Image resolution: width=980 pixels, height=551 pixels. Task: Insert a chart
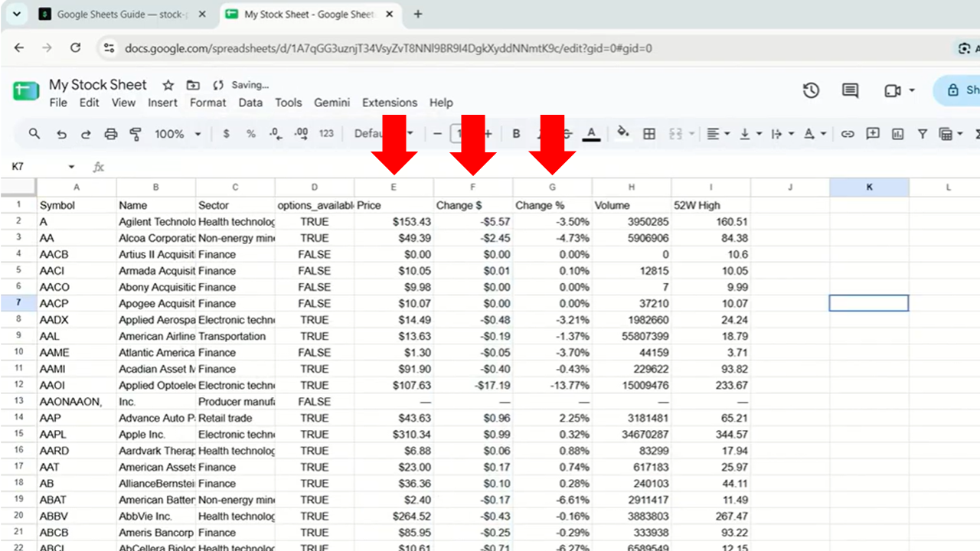pyautogui.click(x=897, y=134)
